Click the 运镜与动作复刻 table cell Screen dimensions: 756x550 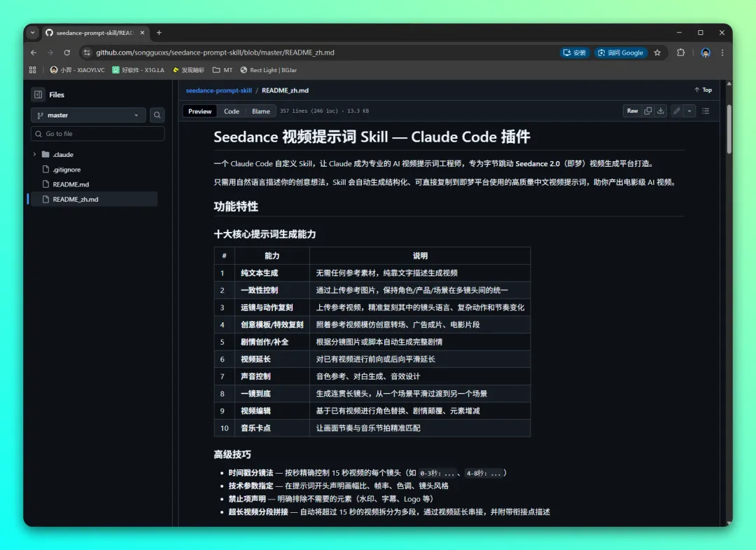click(x=272, y=308)
